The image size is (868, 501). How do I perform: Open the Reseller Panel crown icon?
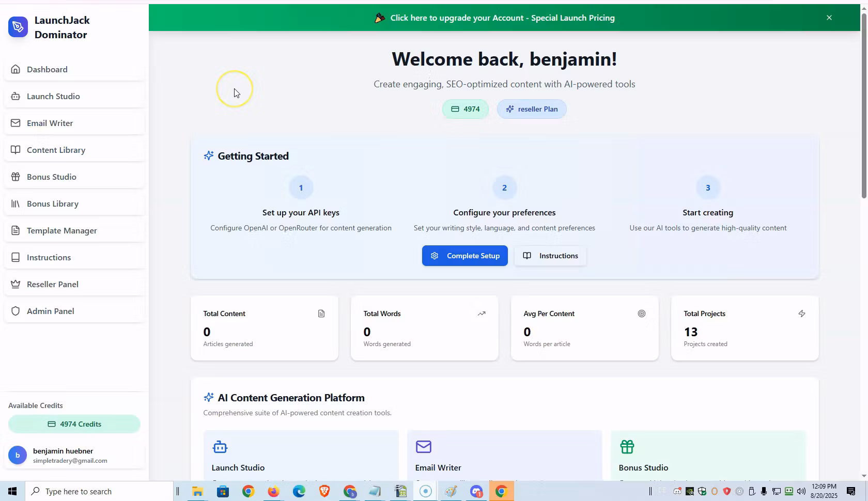(x=16, y=284)
